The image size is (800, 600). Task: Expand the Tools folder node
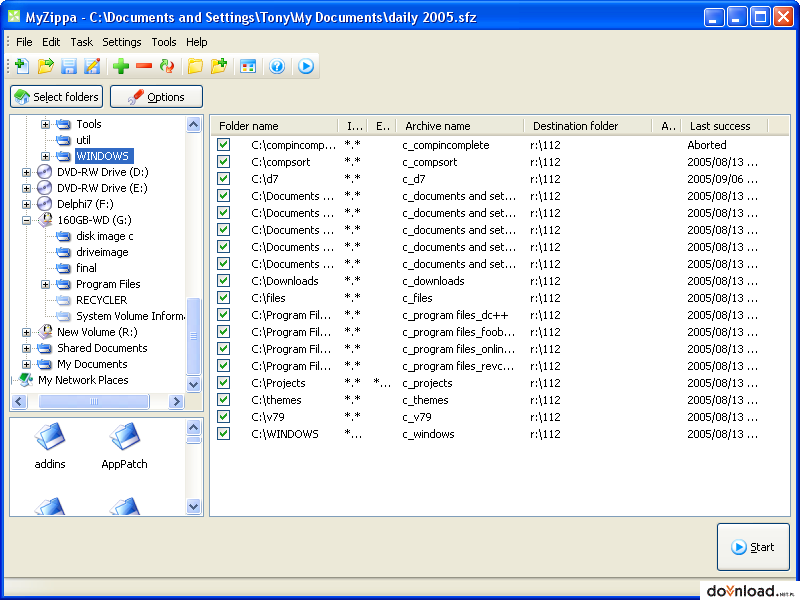pyautogui.click(x=45, y=124)
